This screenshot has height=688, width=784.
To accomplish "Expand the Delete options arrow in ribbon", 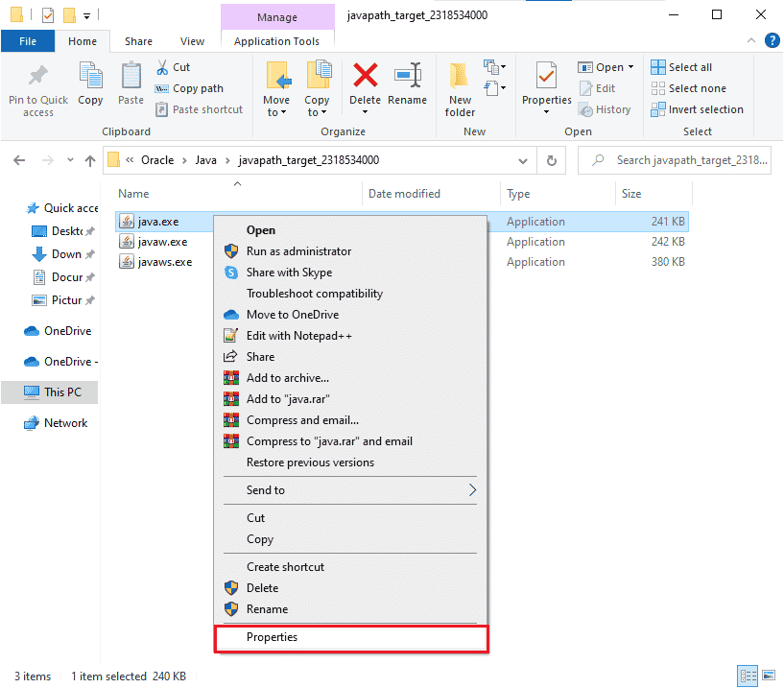I will point(365,112).
